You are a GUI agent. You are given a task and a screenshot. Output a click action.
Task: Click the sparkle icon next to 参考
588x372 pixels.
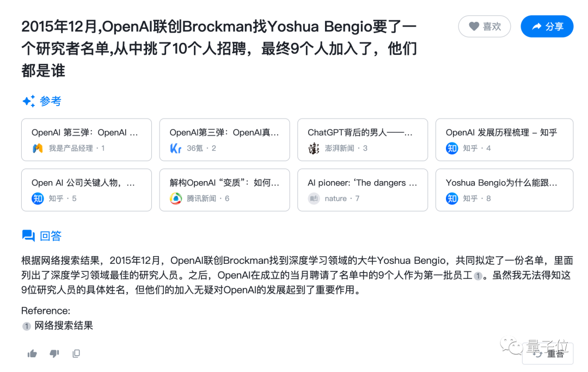pyautogui.click(x=29, y=101)
